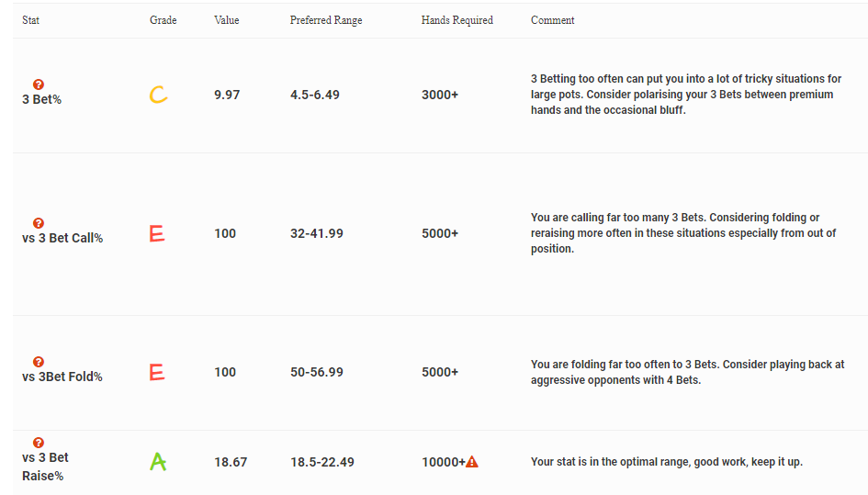
Task: Click the yellow C grade for 3 Bet%
Action: pyautogui.click(x=158, y=95)
